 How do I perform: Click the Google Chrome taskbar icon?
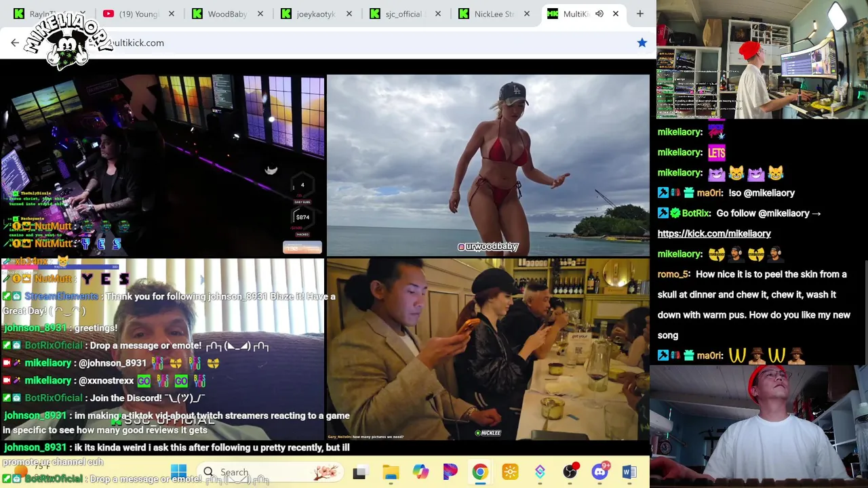(480, 472)
